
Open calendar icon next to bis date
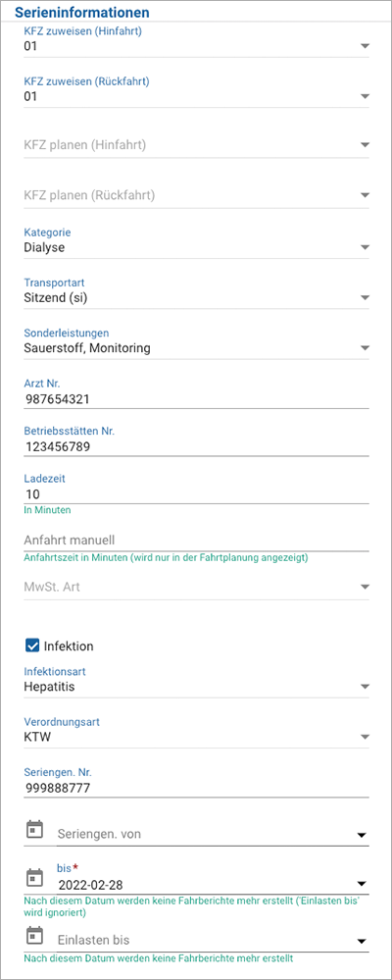pyautogui.click(x=35, y=877)
